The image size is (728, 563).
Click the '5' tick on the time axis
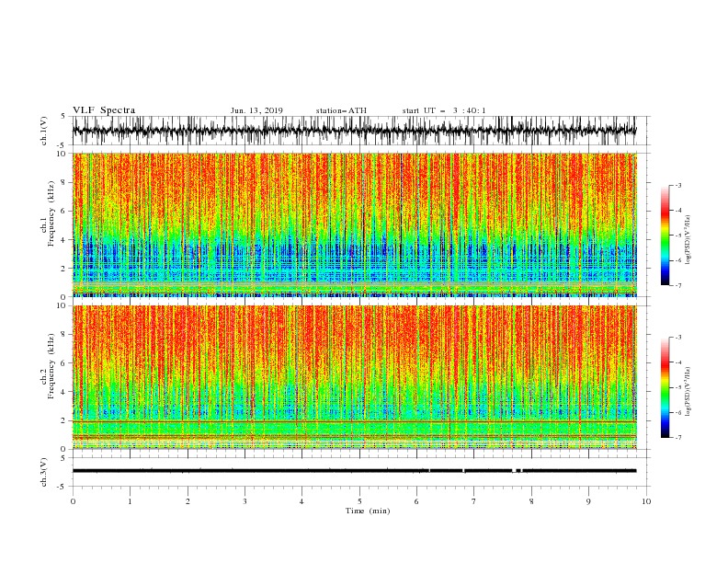point(359,501)
